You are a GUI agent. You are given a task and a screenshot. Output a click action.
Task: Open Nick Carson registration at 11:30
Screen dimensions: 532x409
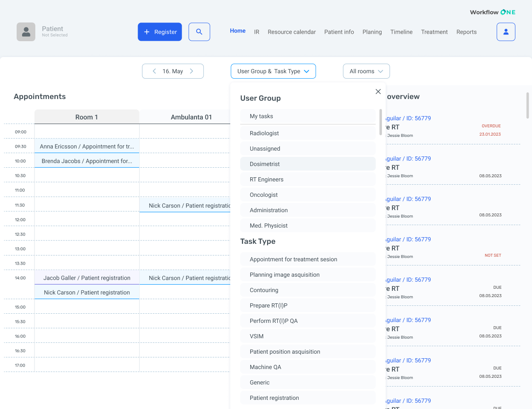pyautogui.click(x=185, y=206)
